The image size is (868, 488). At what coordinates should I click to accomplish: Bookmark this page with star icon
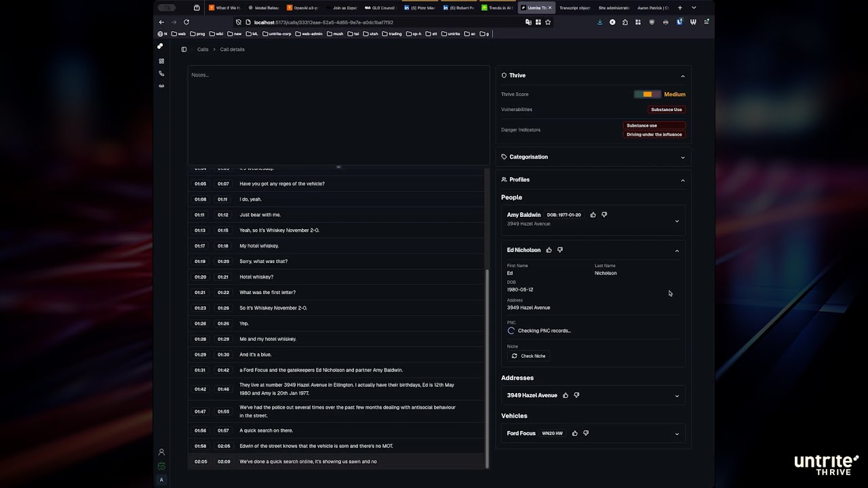[548, 22]
